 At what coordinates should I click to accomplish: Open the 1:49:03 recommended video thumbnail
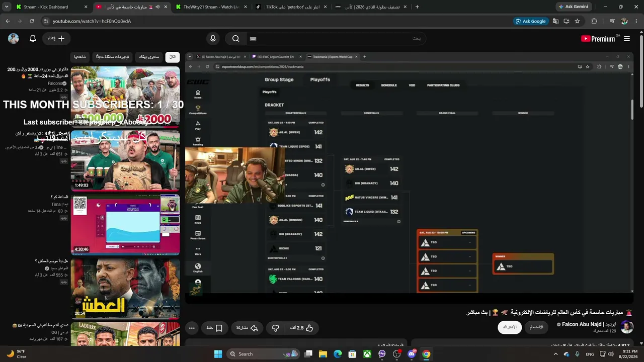[125, 161]
